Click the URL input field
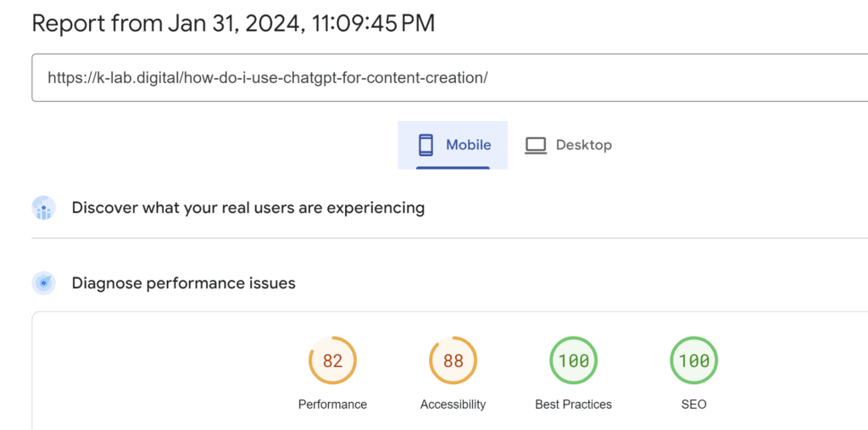The height and width of the screenshot is (430, 868). click(x=449, y=77)
